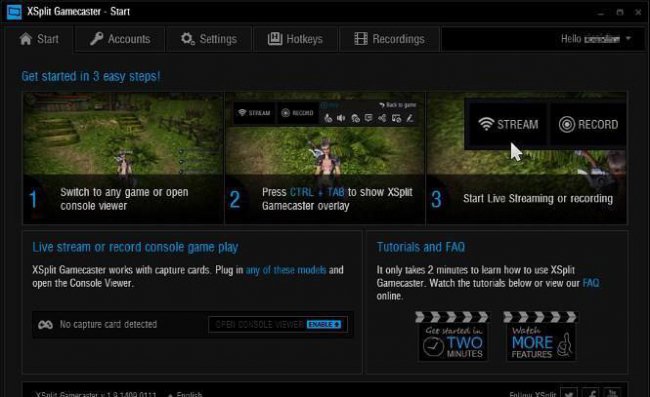
Task: Click 'Live stream or record console game play' heading
Action: [x=135, y=247]
